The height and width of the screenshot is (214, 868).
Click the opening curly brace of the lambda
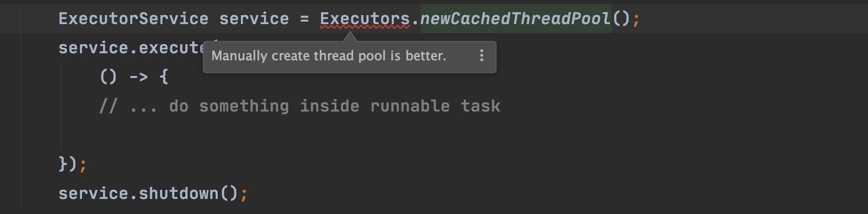[163, 77]
